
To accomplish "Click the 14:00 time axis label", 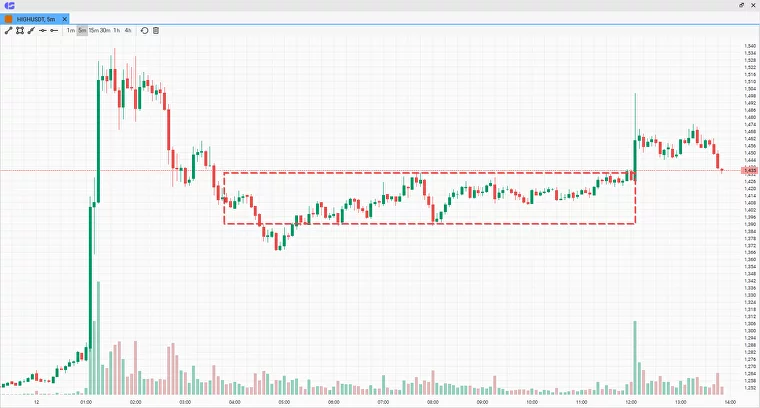I will click(730, 402).
